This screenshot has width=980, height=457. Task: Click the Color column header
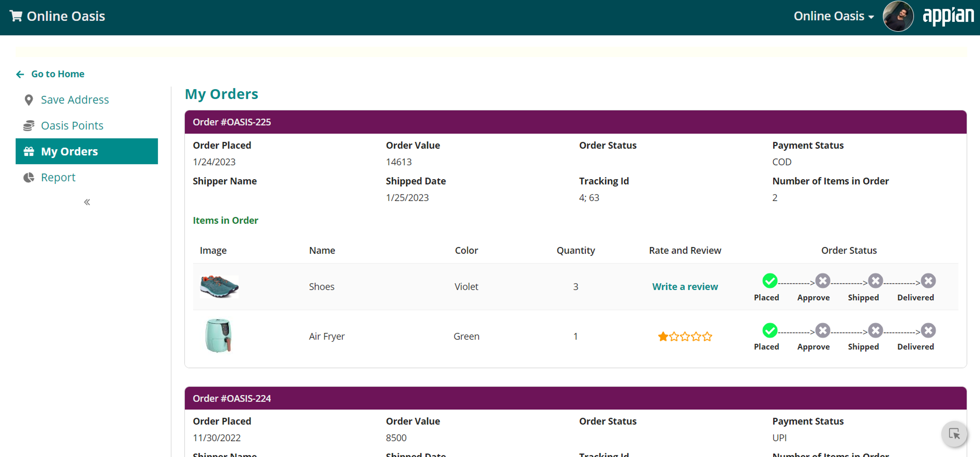pyautogui.click(x=467, y=250)
